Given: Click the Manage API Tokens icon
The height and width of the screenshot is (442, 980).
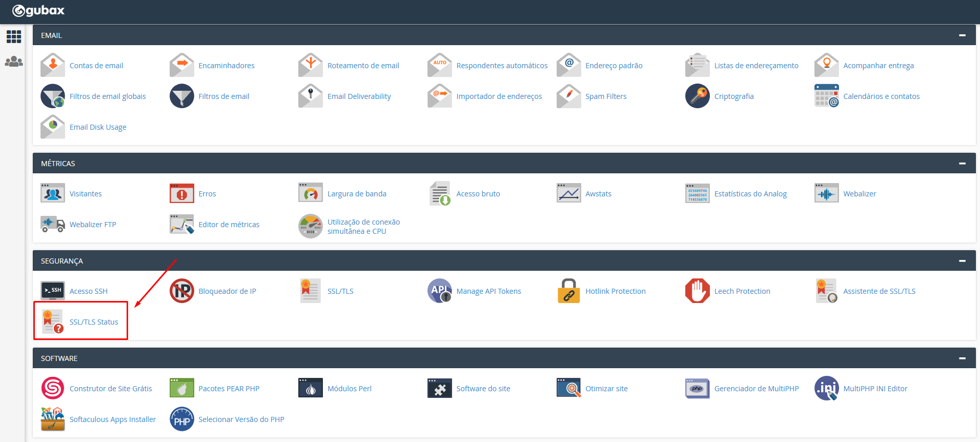Looking at the screenshot, I should click(439, 291).
